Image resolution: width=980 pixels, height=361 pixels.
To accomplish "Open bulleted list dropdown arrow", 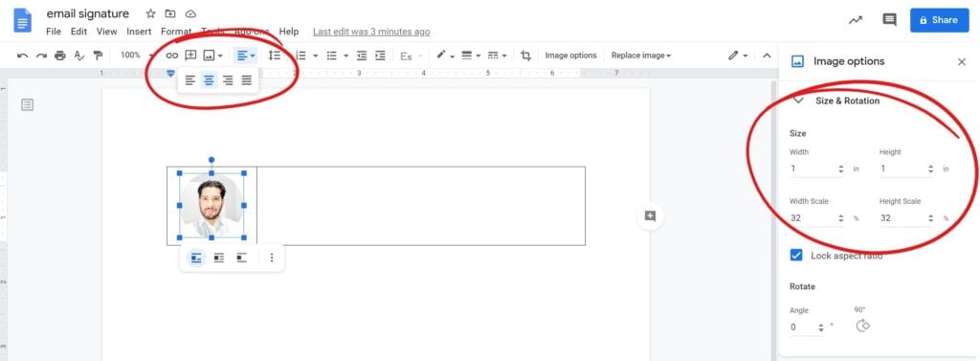I will click(x=346, y=56).
